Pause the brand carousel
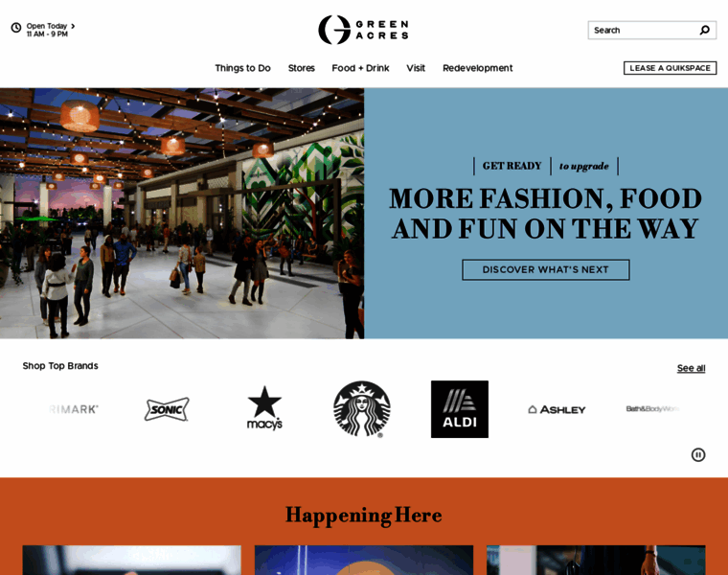 [698, 454]
